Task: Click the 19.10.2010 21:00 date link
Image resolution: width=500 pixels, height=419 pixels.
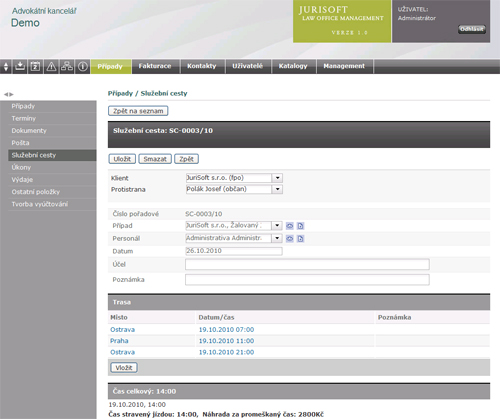Action: point(226,352)
